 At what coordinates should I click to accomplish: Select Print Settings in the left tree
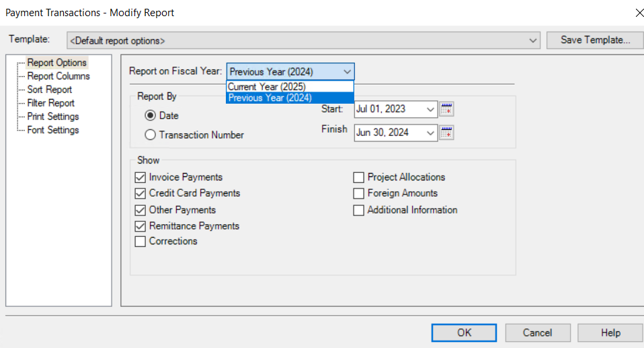[53, 116]
